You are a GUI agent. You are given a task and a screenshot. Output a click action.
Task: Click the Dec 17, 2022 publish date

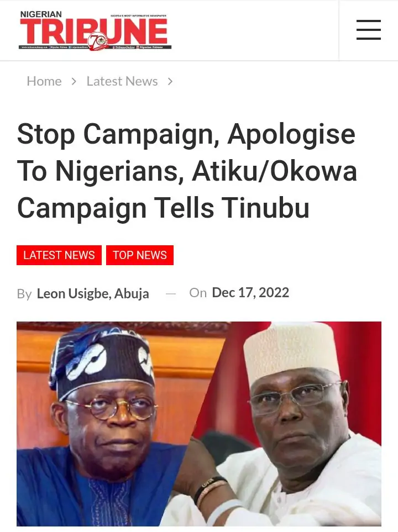[x=250, y=292]
